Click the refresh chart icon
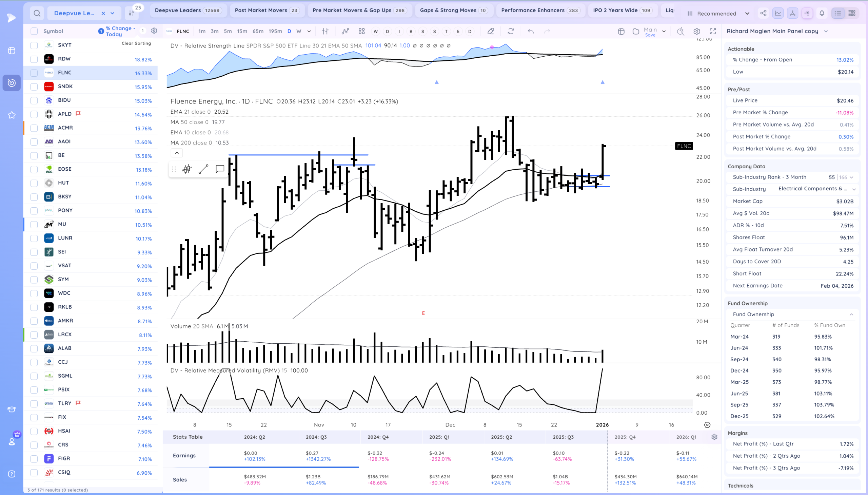This screenshot has height=495, width=868. pyautogui.click(x=511, y=31)
